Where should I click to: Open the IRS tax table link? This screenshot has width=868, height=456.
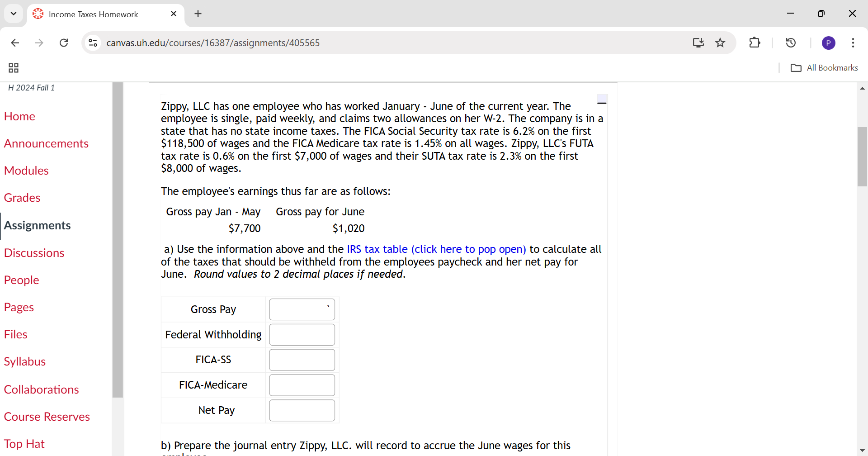[436, 249]
